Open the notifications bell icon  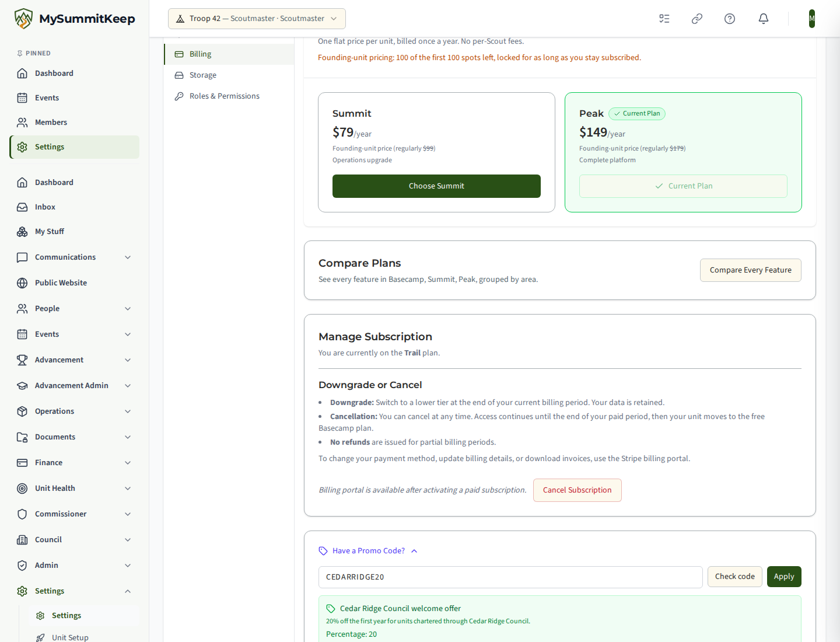pos(763,19)
